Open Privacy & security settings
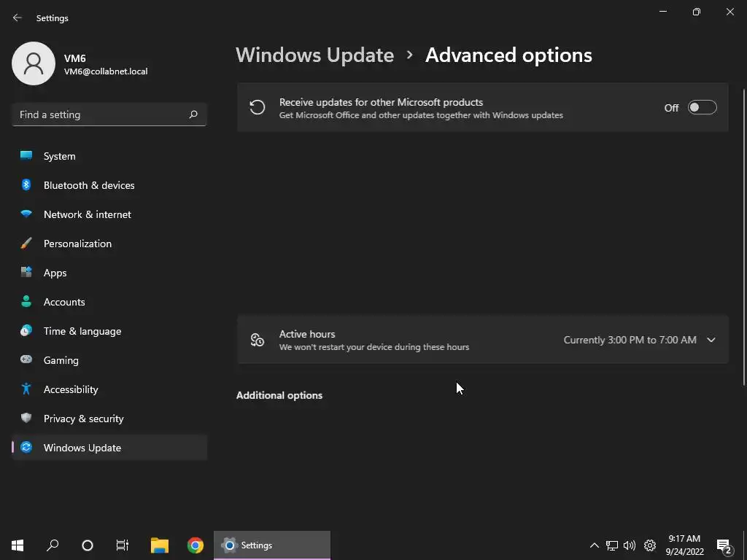Image resolution: width=747 pixels, height=560 pixels. [x=109, y=419]
